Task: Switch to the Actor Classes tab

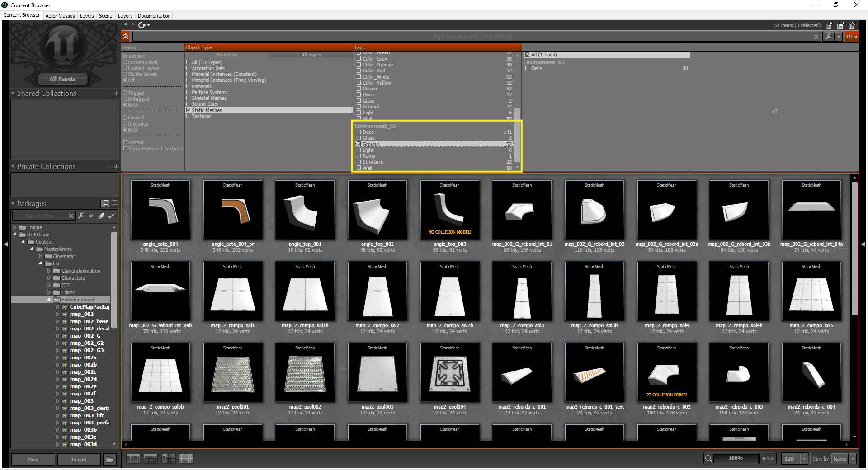Action: (60, 16)
